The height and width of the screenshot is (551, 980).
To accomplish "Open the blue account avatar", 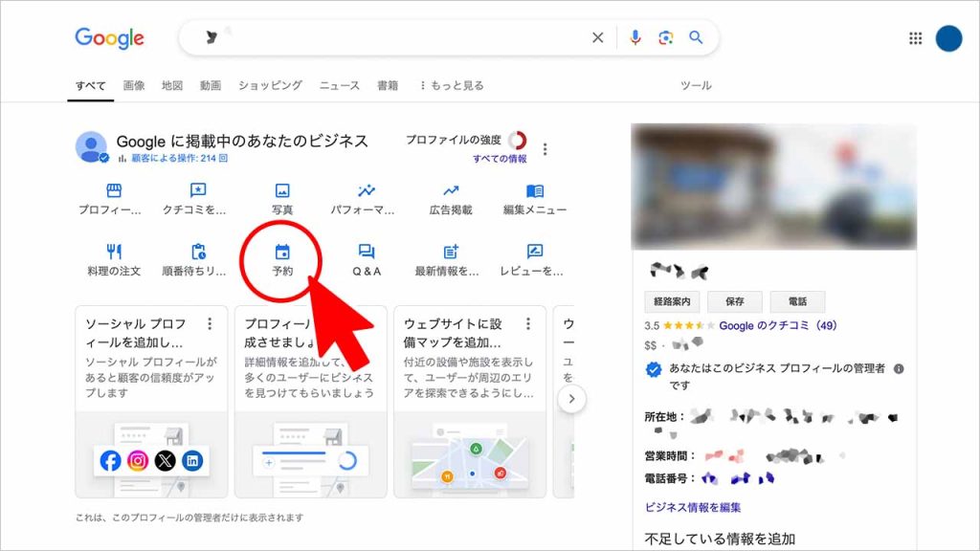I will tap(948, 38).
